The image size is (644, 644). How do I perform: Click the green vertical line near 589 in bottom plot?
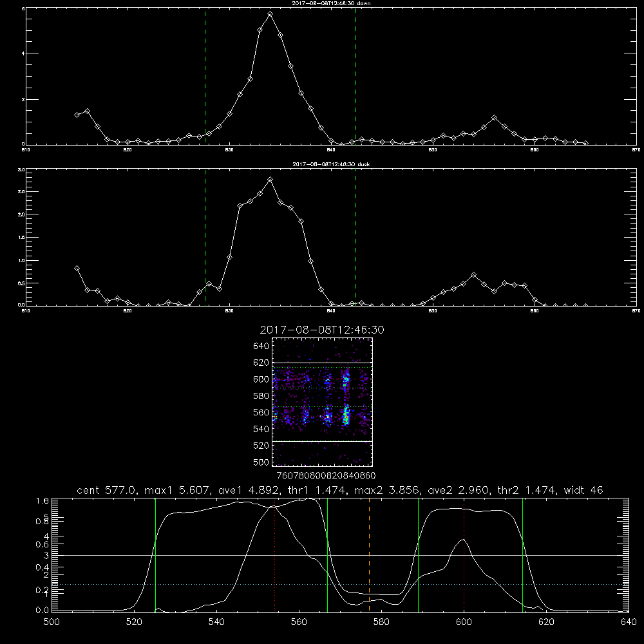(x=418, y=554)
